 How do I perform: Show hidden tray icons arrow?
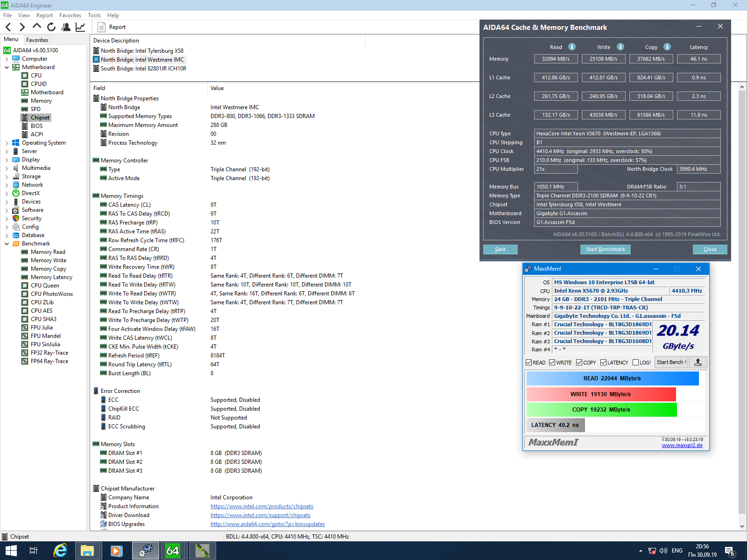coord(641,551)
